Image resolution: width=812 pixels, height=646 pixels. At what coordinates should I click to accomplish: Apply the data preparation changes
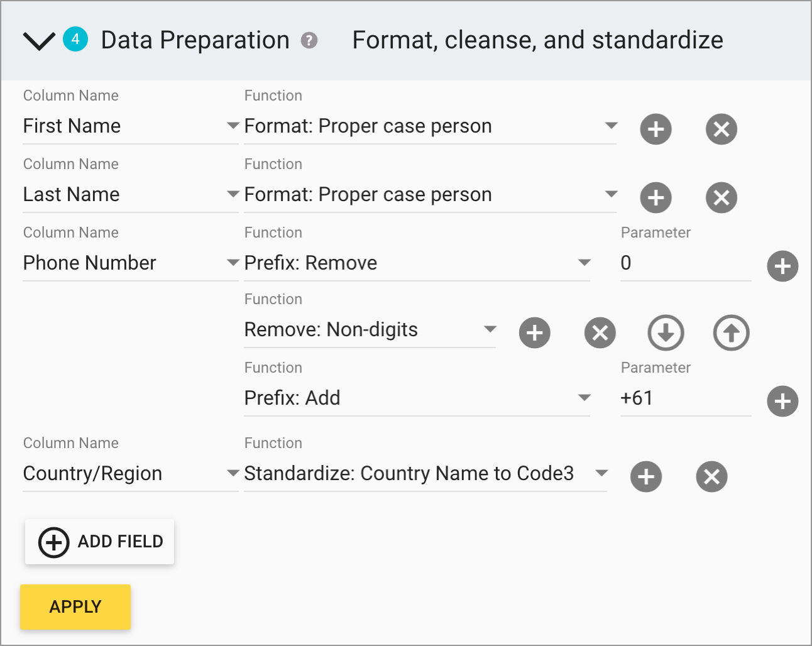(75, 606)
